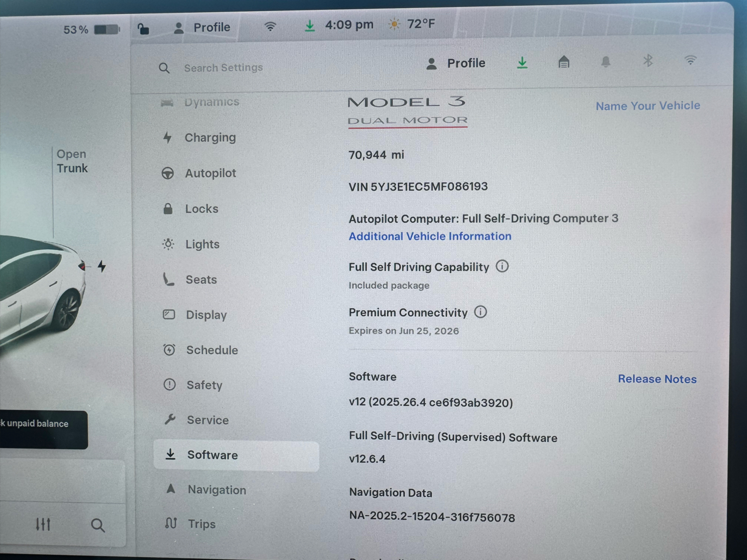Screen dimensions: 747x560
Task: Open the Release Notes link
Action: pos(657,379)
